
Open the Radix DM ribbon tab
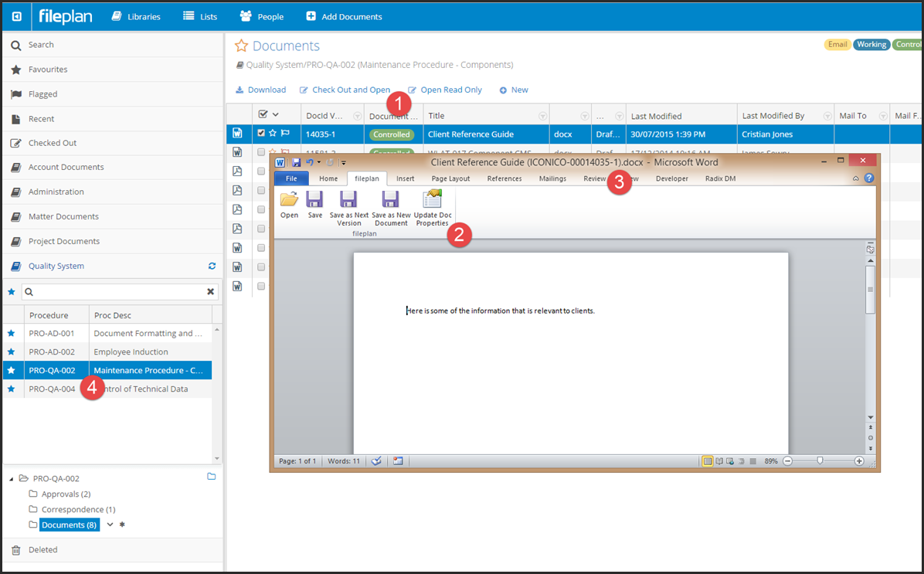[x=720, y=178]
